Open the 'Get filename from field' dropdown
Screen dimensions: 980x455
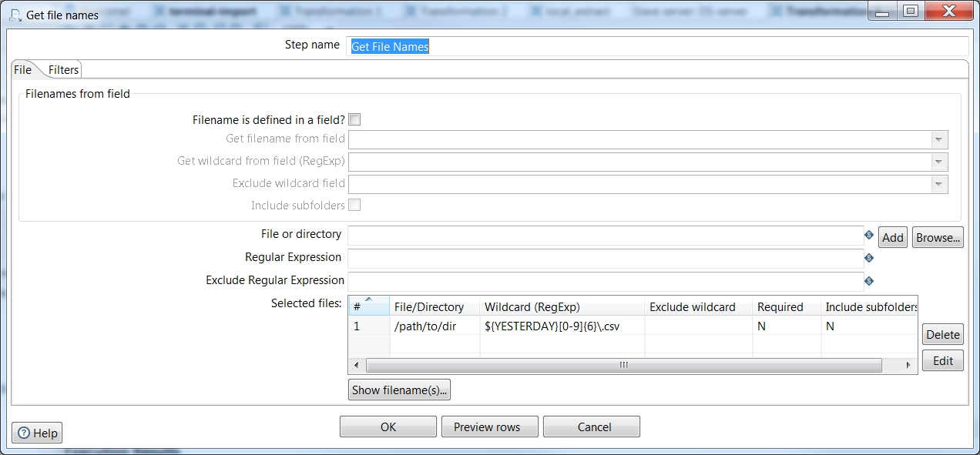(938, 139)
